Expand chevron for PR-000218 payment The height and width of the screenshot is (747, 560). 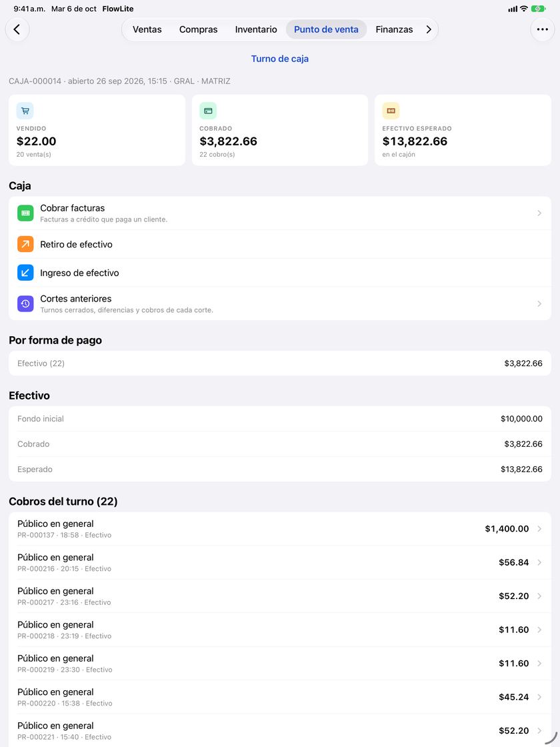point(539,630)
